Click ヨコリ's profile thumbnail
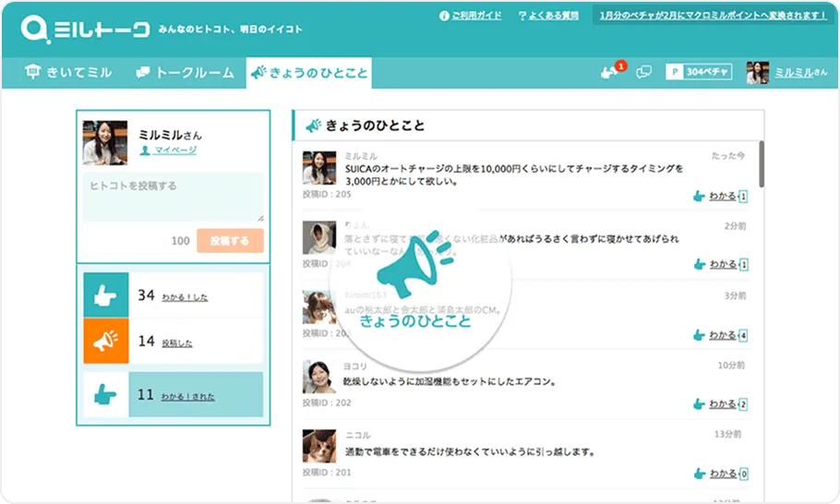Image resolution: width=840 pixels, height=504 pixels. [x=318, y=377]
